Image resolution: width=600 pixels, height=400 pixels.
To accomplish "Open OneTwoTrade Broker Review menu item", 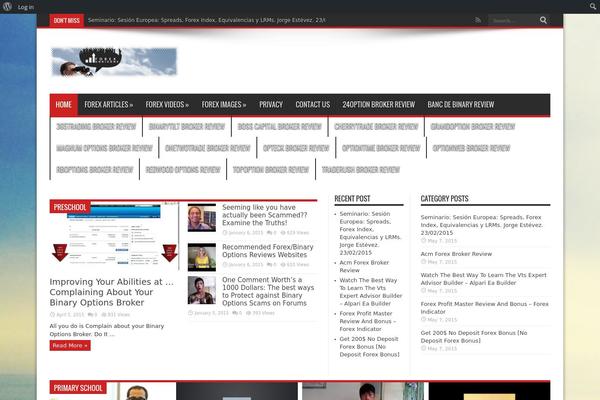I will coord(207,148).
